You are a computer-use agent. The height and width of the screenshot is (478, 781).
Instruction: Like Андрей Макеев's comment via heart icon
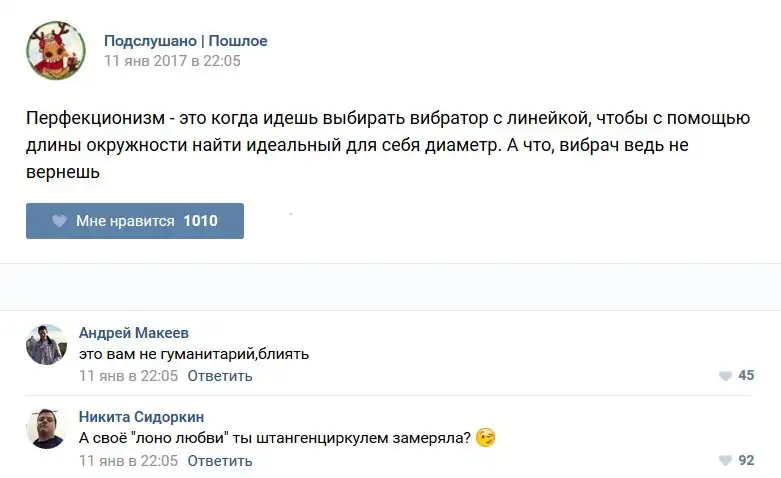click(x=725, y=376)
